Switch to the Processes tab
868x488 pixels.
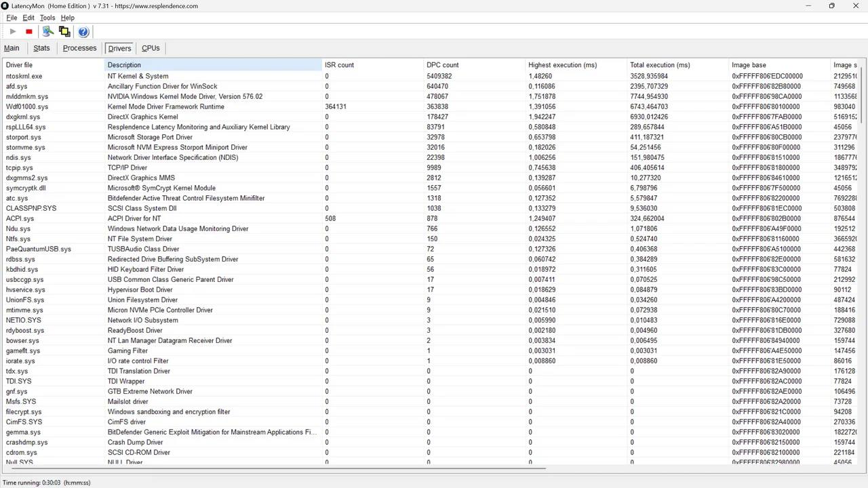tap(79, 48)
